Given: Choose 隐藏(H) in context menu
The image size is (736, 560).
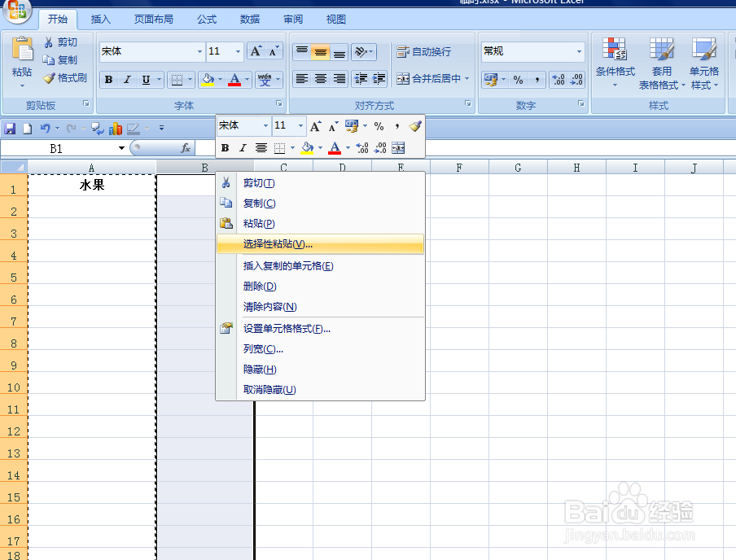Looking at the screenshot, I should 321,370.
